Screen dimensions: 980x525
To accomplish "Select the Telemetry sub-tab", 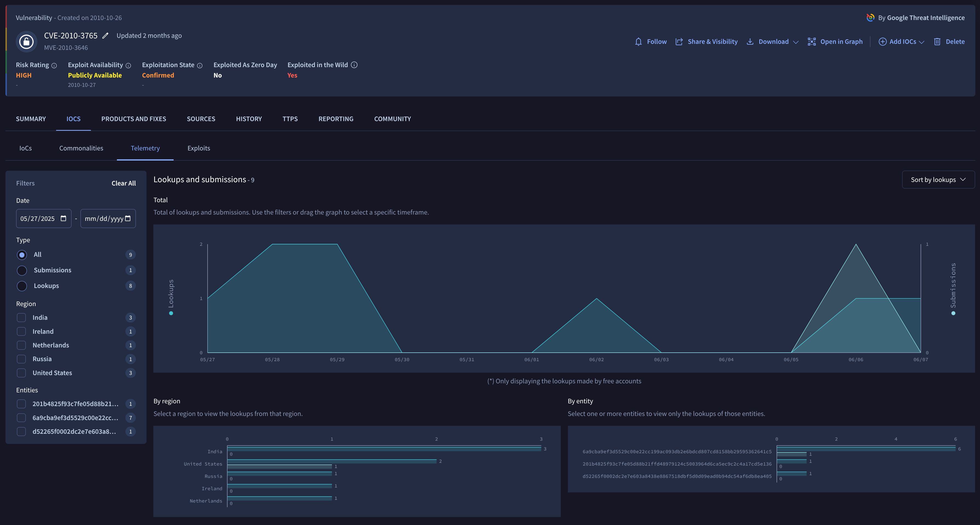I will (x=145, y=148).
